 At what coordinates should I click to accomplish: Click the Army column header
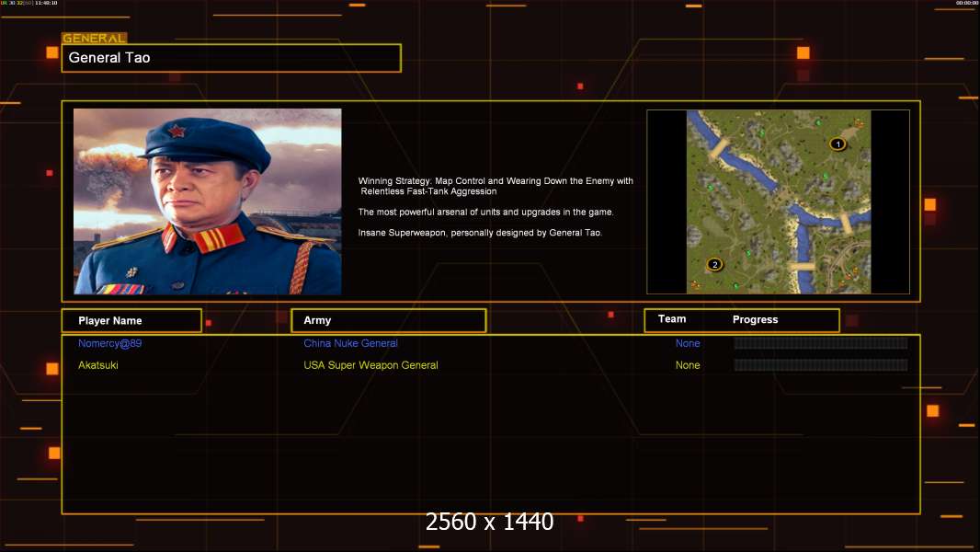(388, 320)
